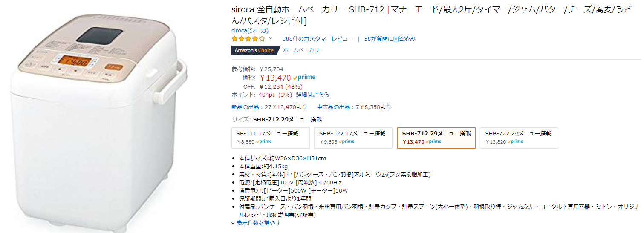Viewport: 644px width, 233px height.
Task: Click the ホームベーカリー category link
Action: pos(303,50)
